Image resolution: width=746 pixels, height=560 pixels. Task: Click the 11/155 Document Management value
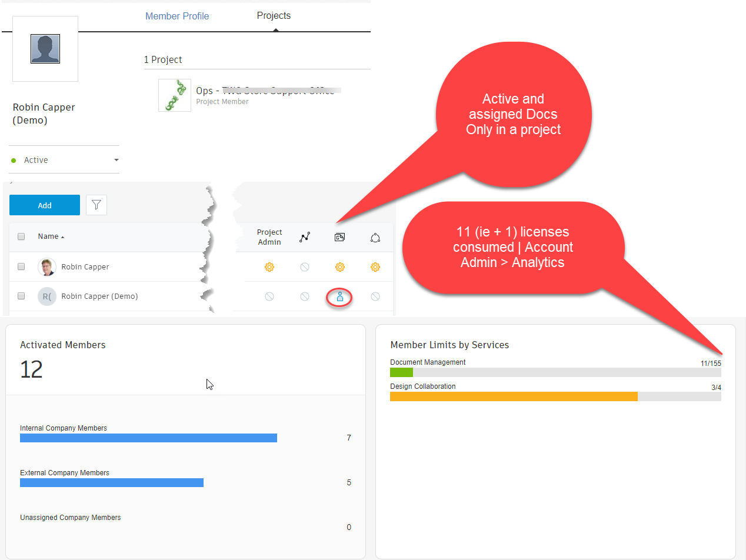tap(711, 363)
